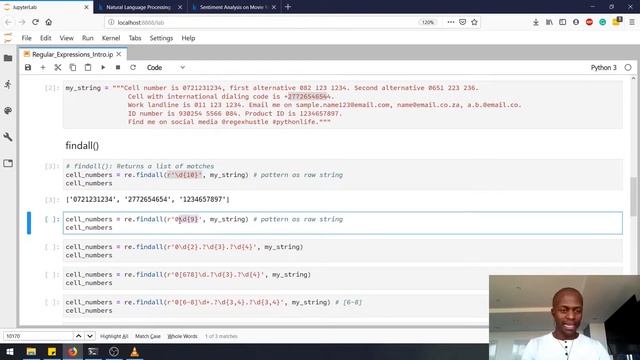Reload the page with refresh icon
The image size is (640, 360).
[36, 22]
